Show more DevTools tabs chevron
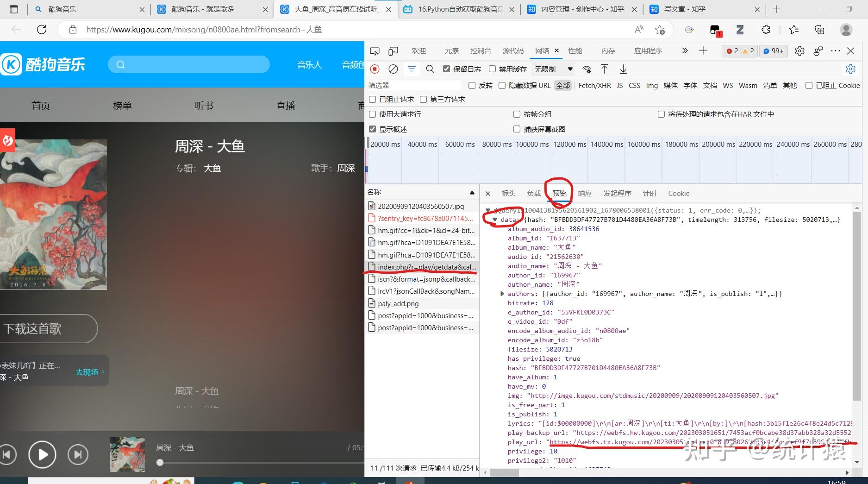This screenshot has height=484, width=868. click(685, 50)
